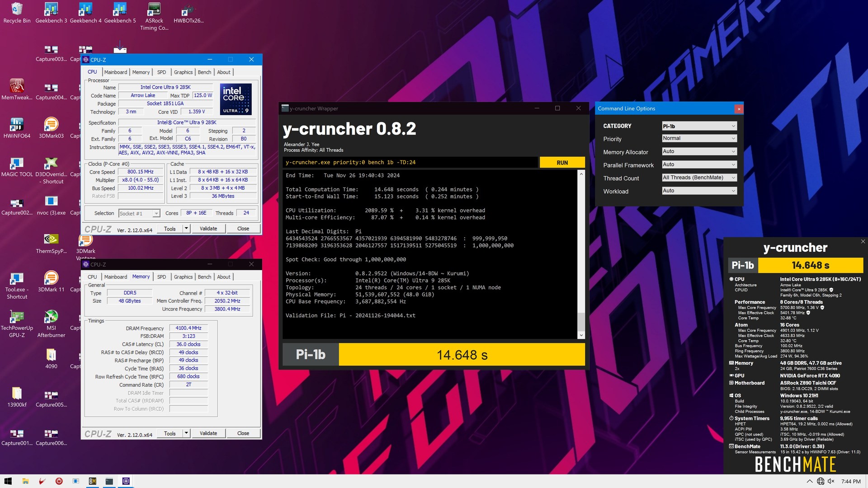The height and width of the screenshot is (488, 868).
Task: Open the Priority dropdown
Action: (699, 138)
